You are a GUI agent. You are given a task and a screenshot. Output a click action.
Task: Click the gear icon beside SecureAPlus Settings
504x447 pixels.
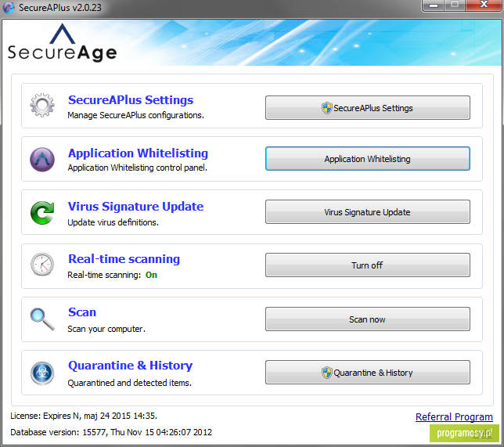tap(42, 105)
